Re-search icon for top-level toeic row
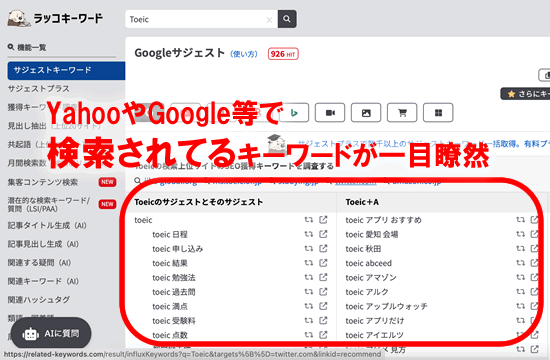Screen dimensions: 550x360 pos(309,220)
